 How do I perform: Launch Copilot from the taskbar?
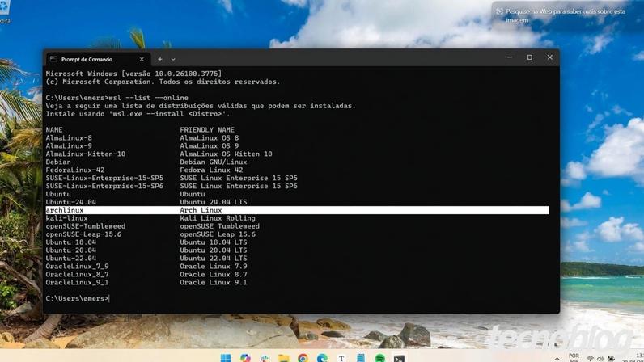[x=245, y=357]
